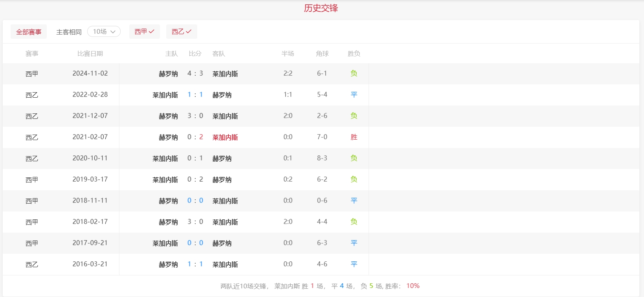Uncheck the 西甲 league filter

(144, 31)
